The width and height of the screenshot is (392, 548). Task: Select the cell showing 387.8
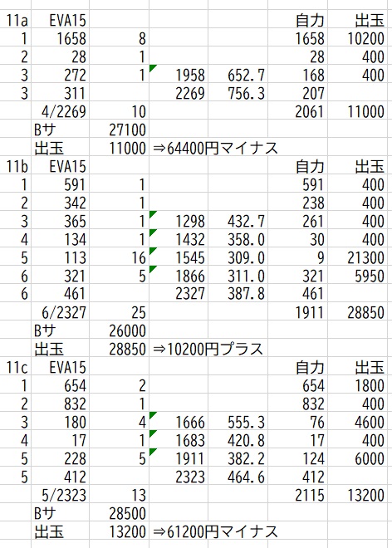click(x=238, y=294)
